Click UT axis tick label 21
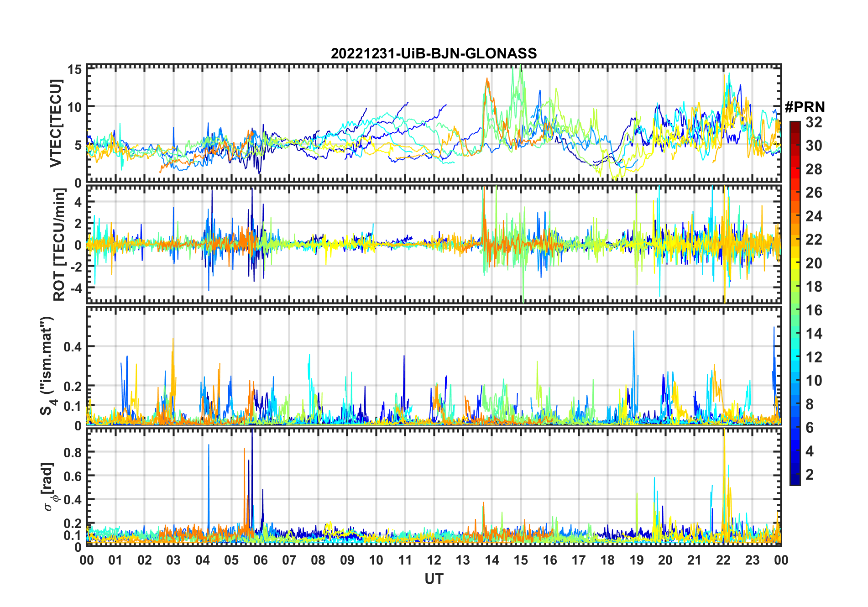This screenshot has height=607, width=868. point(694,560)
